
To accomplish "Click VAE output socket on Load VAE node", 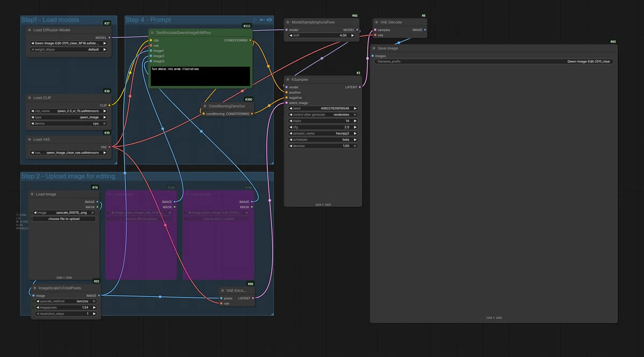I will [109, 147].
